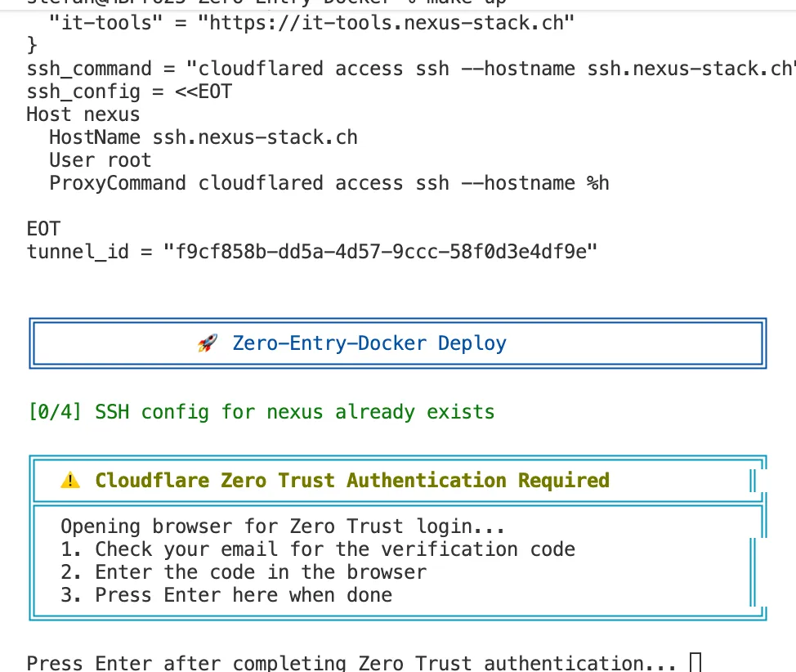This screenshot has height=672, width=796.
Task: Click the yellow warning triangle icon
Action: click(70, 481)
